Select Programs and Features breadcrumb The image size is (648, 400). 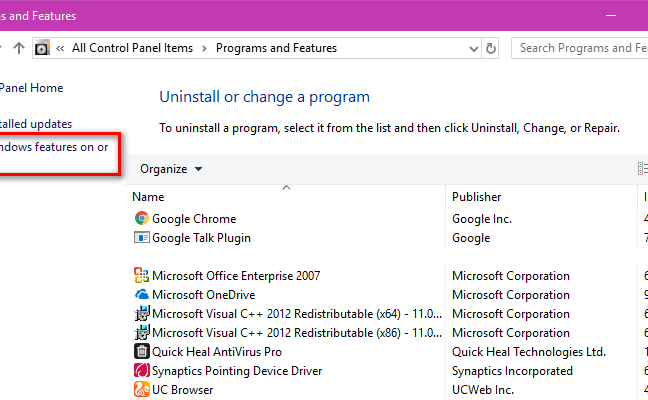[x=276, y=48]
